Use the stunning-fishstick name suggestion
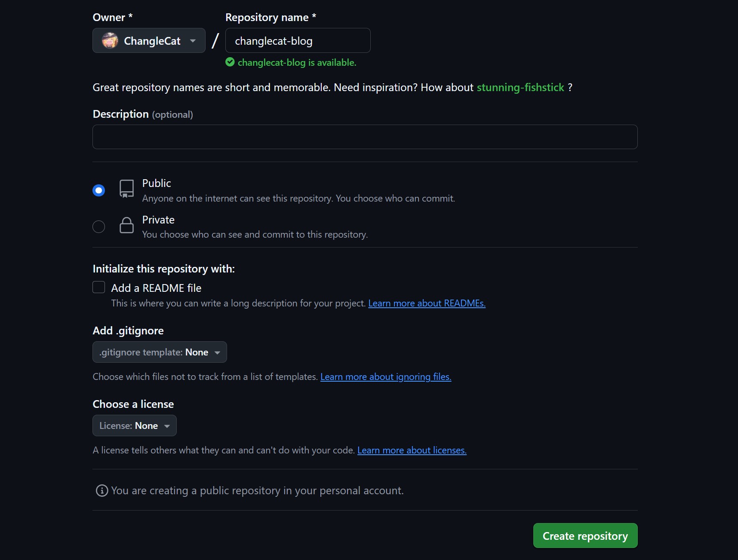The image size is (738, 560). [x=520, y=87]
